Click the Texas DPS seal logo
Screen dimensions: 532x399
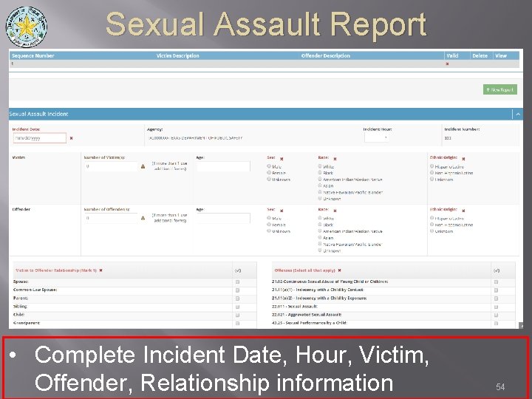[26, 27]
